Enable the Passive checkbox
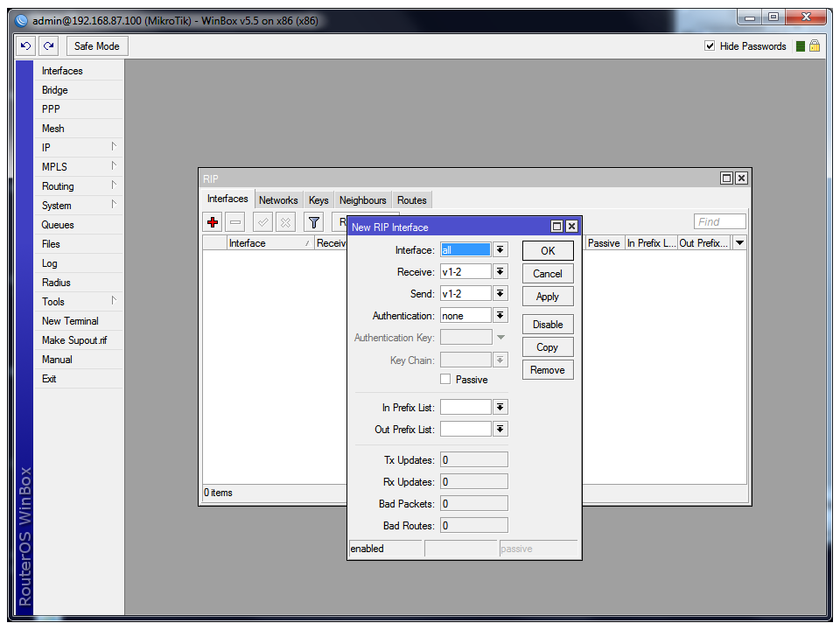The image size is (840, 630). point(445,380)
